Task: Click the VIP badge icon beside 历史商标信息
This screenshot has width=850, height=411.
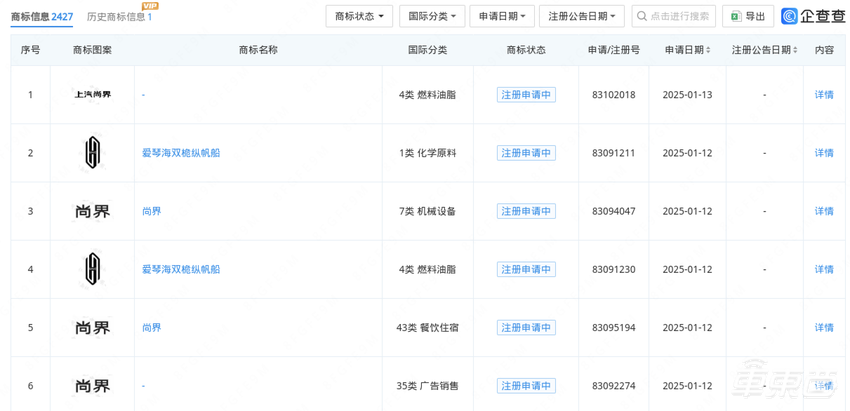Action: [x=150, y=6]
